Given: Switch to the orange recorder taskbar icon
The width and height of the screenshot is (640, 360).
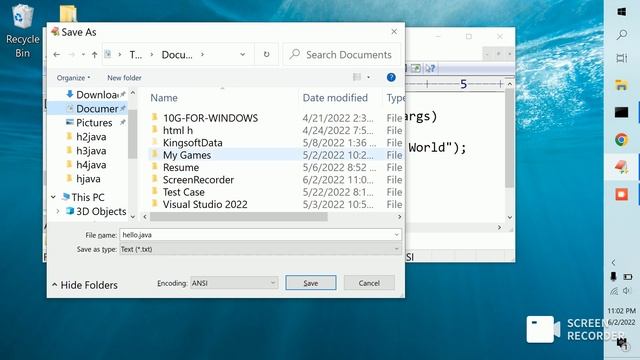Looking at the screenshot, I should (x=622, y=194).
